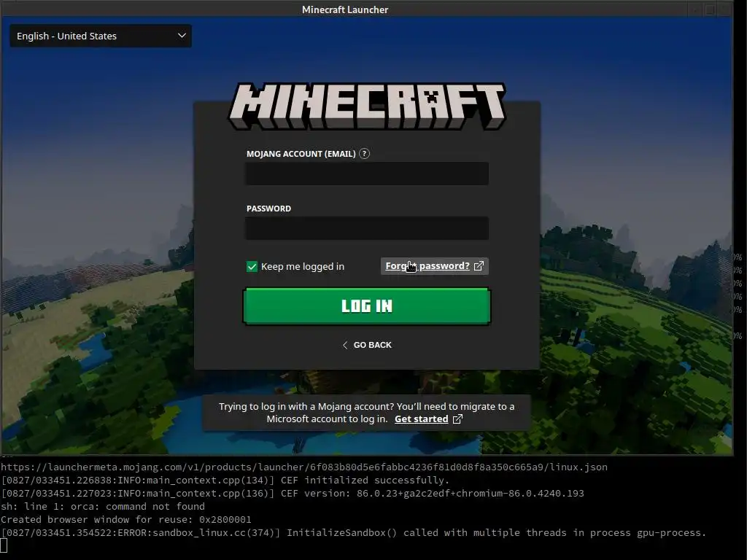The image size is (747, 560).
Task: Focus the Mojang Account email field
Action: coord(367,174)
